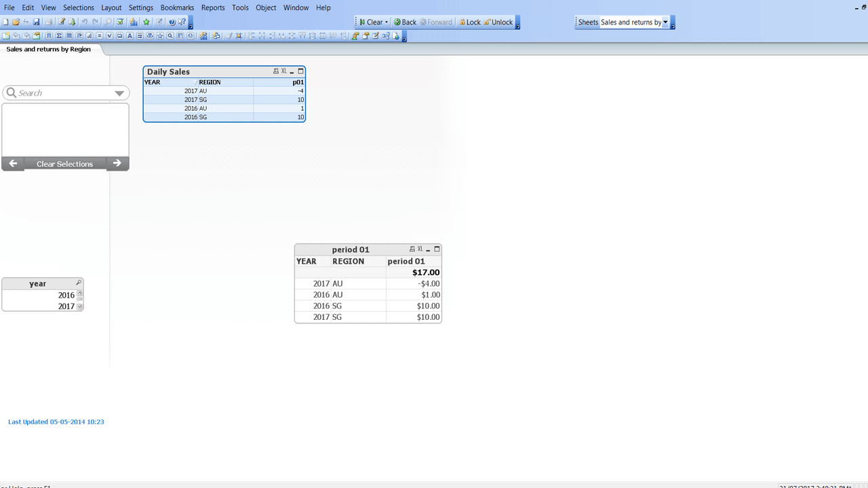Image resolution: width=868 pixels, height=488 pixels.
Task: Create a Search Object with magnifier icon
Action: [x=170, y=36]
